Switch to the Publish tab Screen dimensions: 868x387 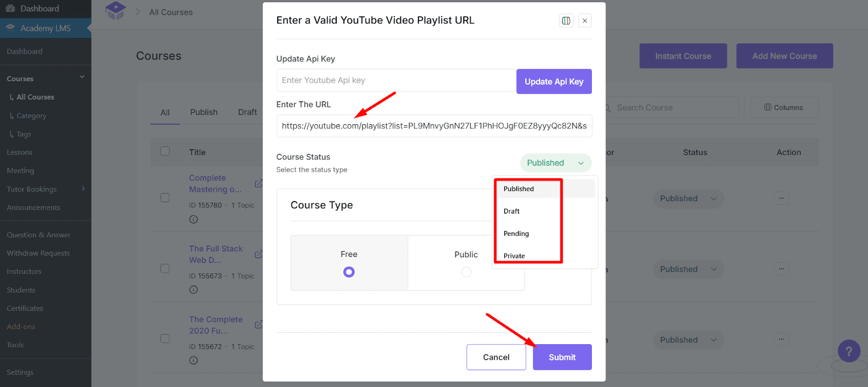click(x=203, y=112)
